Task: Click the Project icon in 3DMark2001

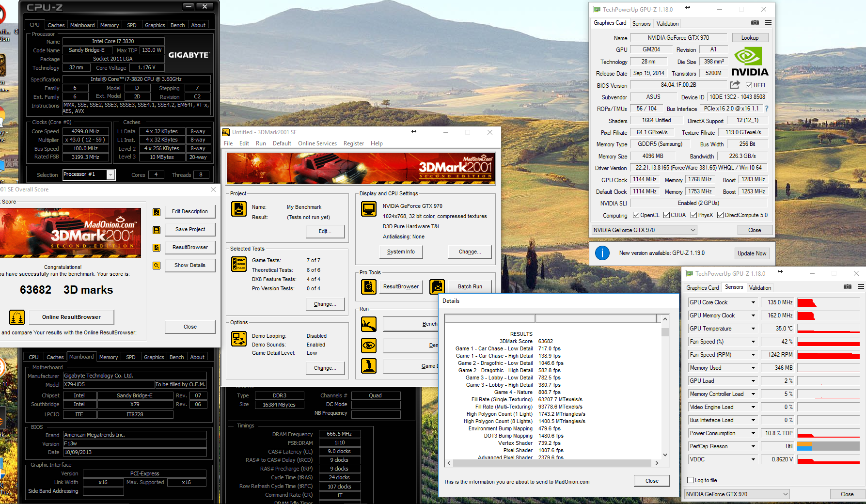Action: tap(239, 209)
